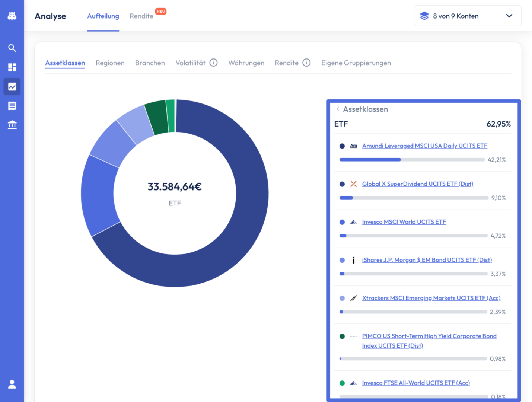This screenshot has height=402, width=532.
Task: Click the Xtrackers logo icon in the list
Action: click(x=353, y=298)
